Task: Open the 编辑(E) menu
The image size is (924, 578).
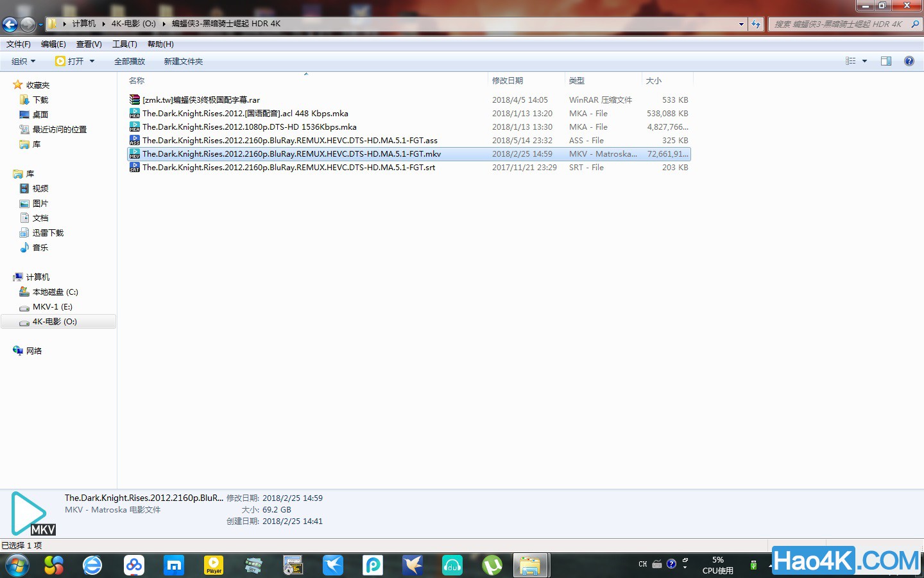Action: tap(53, 44)
